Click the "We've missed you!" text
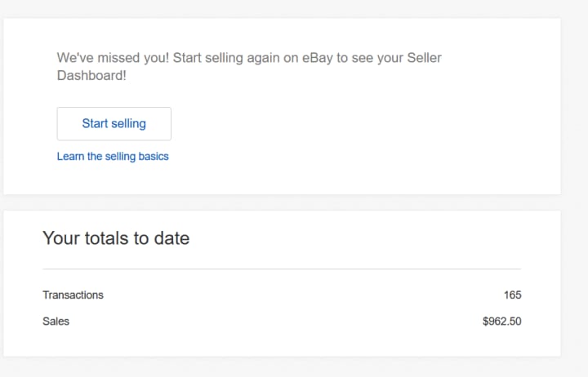Viewport: 588px width, 377px height. pyautogui.click(x=113, y=58)
